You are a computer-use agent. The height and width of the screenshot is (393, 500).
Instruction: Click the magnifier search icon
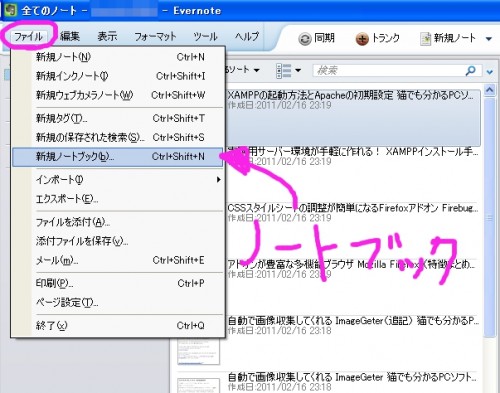click(x=471, y=70)
